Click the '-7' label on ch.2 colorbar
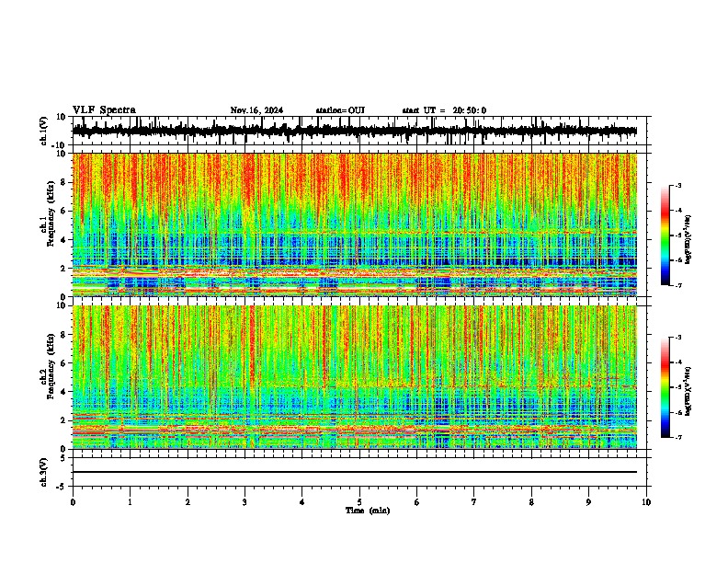This screenshot has width=728, height=563. (678, 438)
